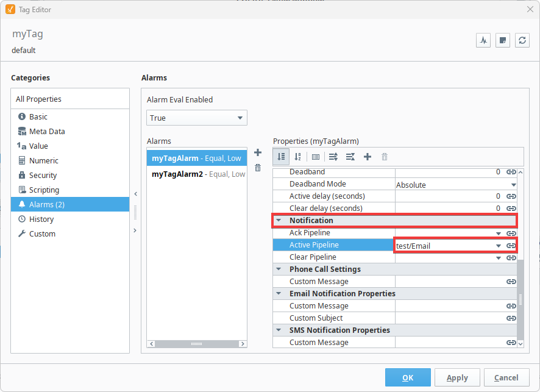The image size is (540, 392).
Task: Click Active Pipeline binding link icon
Action: (x=511, y=246)
